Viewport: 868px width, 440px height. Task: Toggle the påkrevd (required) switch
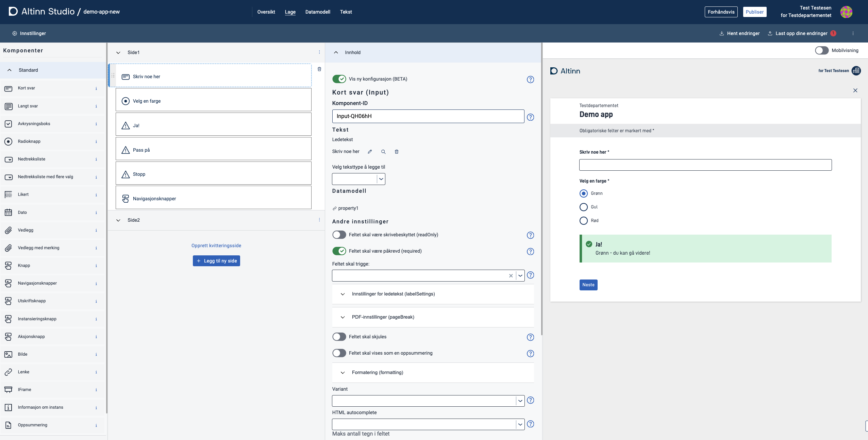(x=339, y=251)
